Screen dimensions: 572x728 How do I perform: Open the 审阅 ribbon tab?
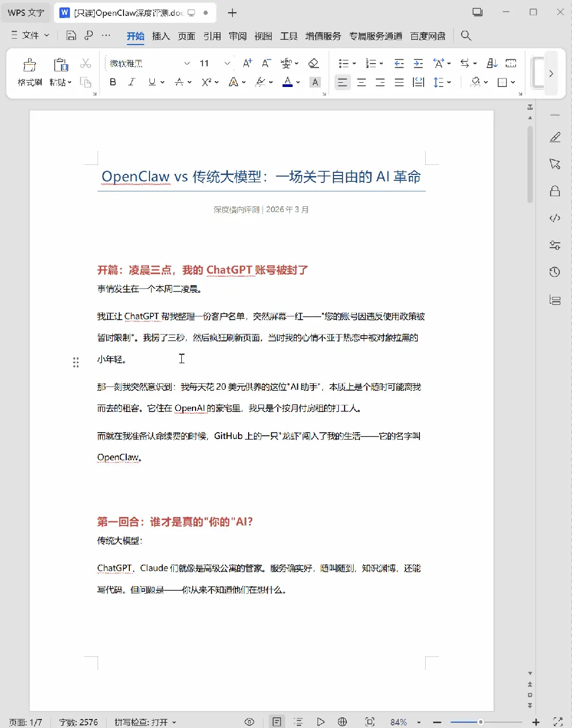coord(237,36)
